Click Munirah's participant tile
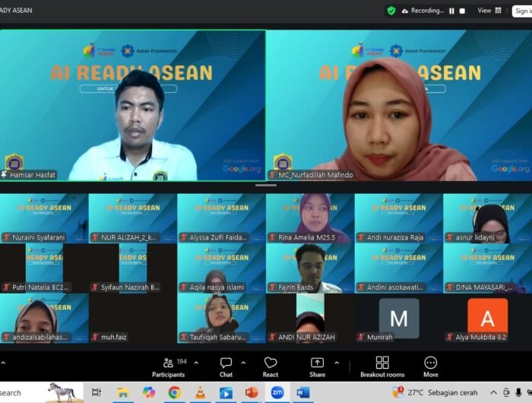Image resolution: width=532 pixels, height=403 pixels. (x=398, y=318)
